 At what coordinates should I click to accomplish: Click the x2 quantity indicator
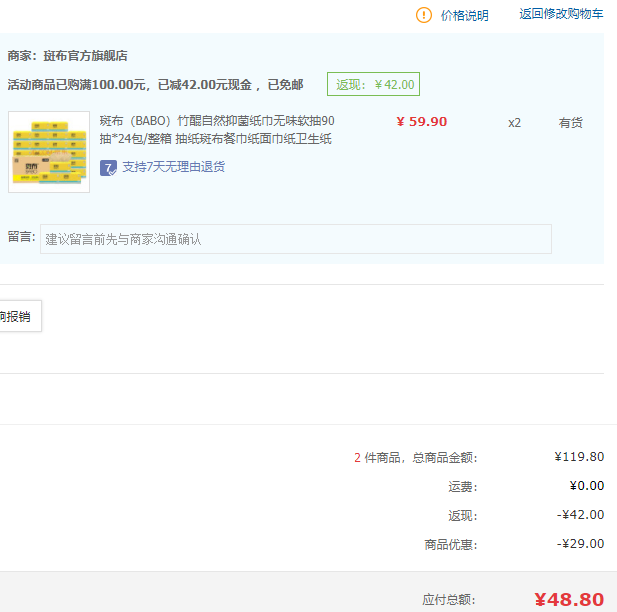point(514,123)
